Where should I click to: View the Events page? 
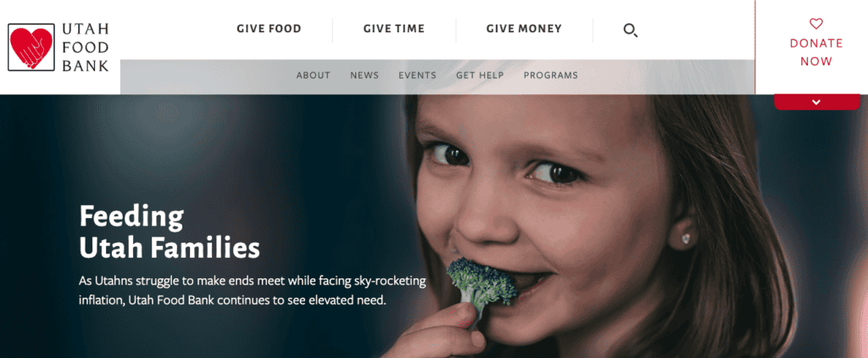pyautogui.click(x=417, y=76)
